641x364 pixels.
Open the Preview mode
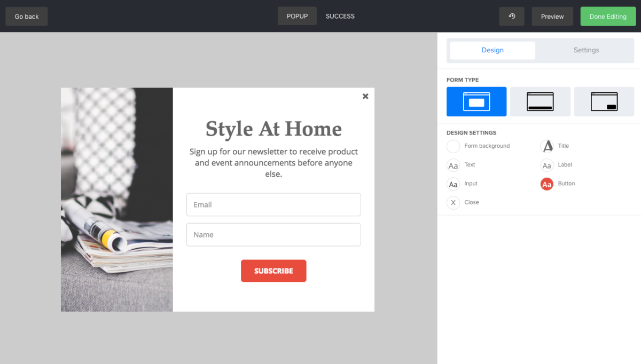552,16
